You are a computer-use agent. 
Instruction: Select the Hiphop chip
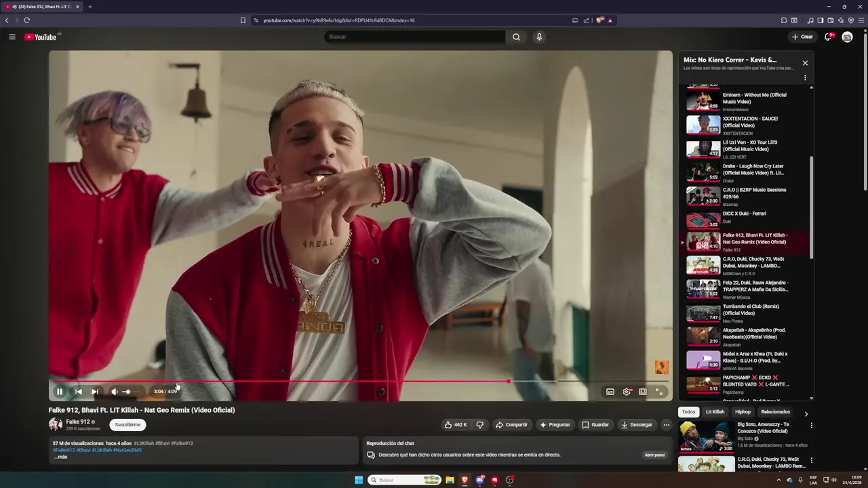(x=743, y=412)
